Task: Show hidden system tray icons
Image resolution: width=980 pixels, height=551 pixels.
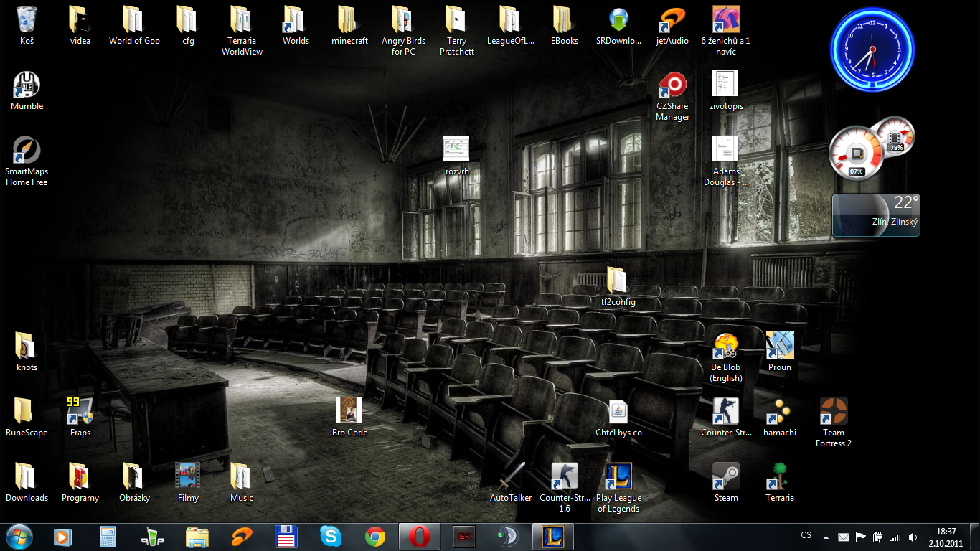Action: click(x=825, y=537)
